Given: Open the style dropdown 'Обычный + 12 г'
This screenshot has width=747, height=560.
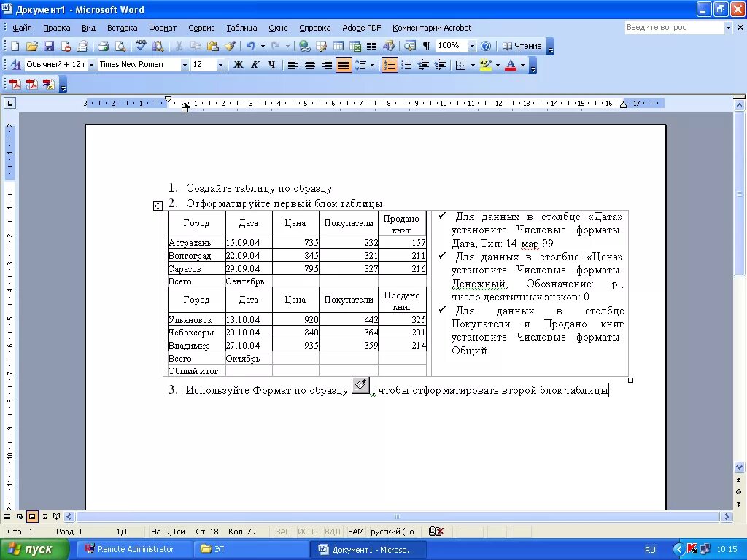Looking at the screenshot, I should 91,65.
